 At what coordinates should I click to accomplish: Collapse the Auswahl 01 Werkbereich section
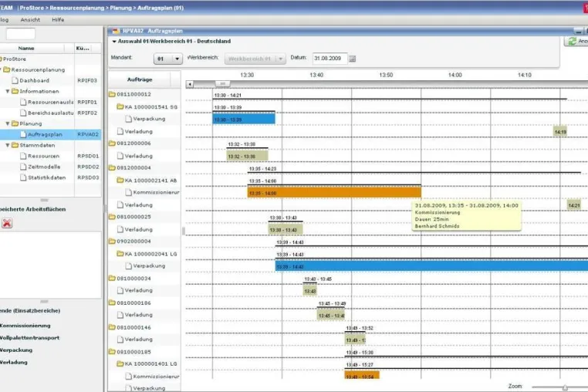point(114,42)
